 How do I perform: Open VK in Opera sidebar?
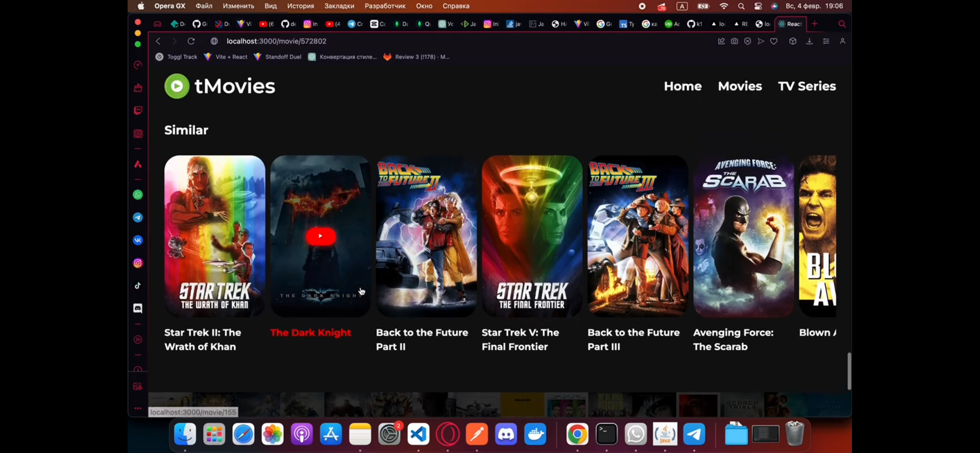point(138,240)
